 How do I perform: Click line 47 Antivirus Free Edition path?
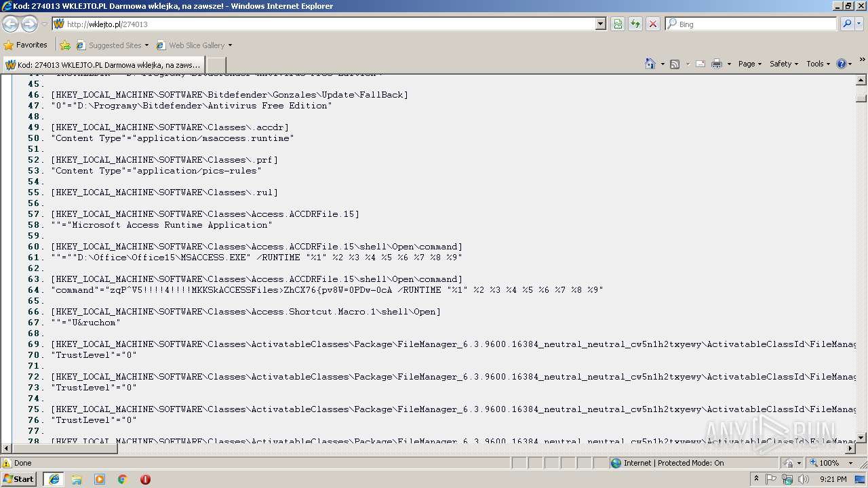[191, 106]
